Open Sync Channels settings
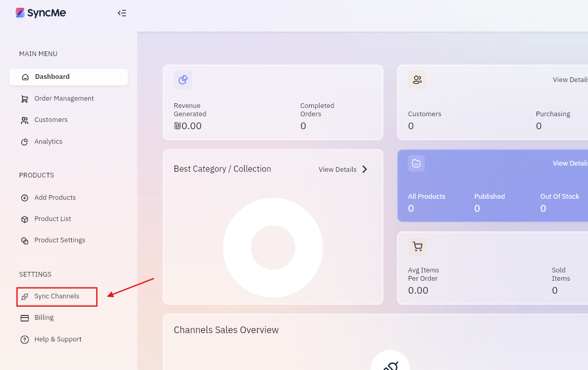Screen dimensions: 588x370 click(57, 296)
